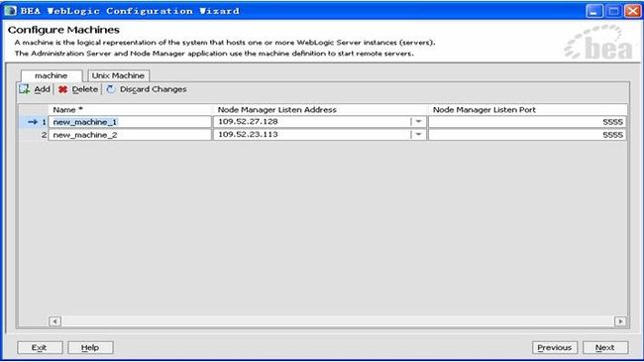Switch to the Unix Machine tab
Viewport: 644px width, 362px height.
point(118,75)
